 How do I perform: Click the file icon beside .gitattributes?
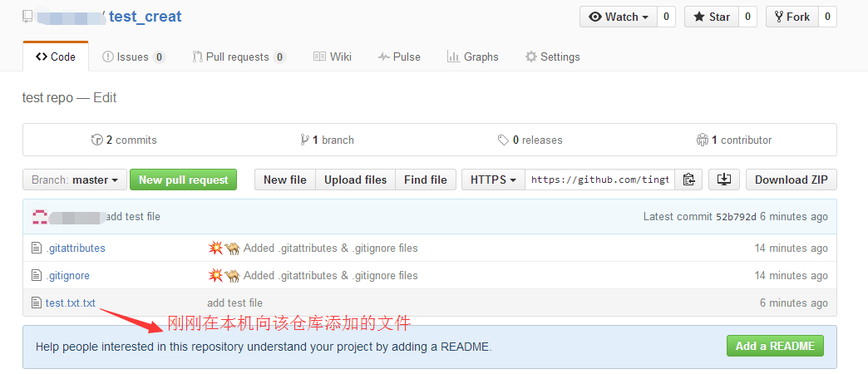(x=37, y=248)
